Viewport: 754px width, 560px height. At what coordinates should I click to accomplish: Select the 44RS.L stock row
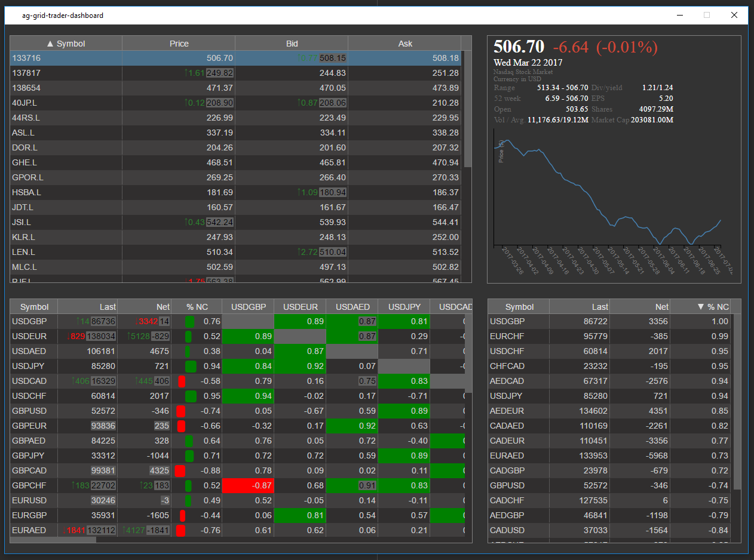[235, 118]
